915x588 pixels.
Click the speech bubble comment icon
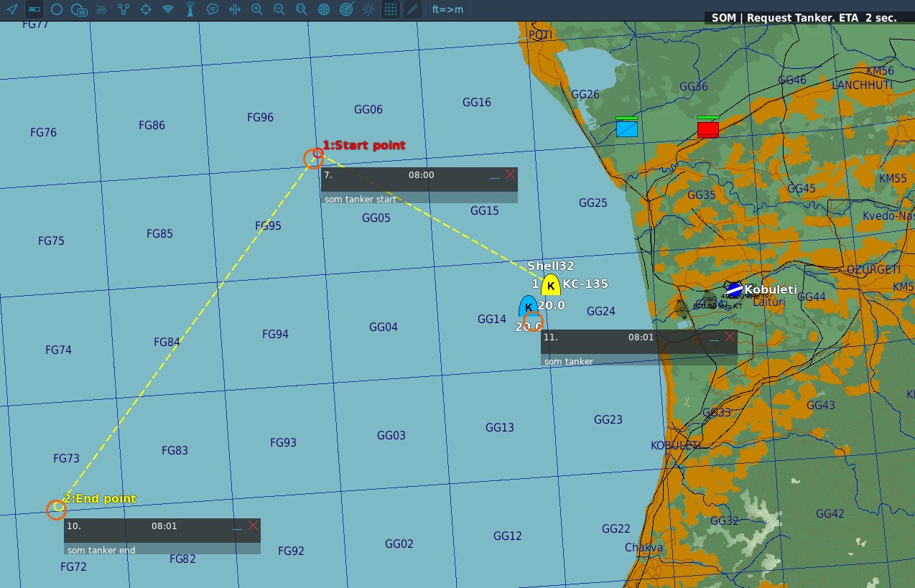(x=212, y=10)
